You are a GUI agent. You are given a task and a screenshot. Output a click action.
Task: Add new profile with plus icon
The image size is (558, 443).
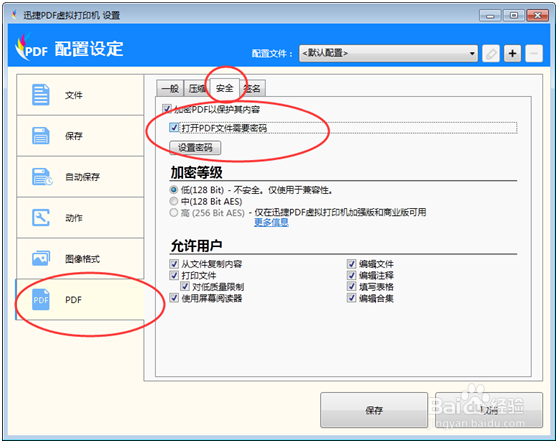coord(512,54)
